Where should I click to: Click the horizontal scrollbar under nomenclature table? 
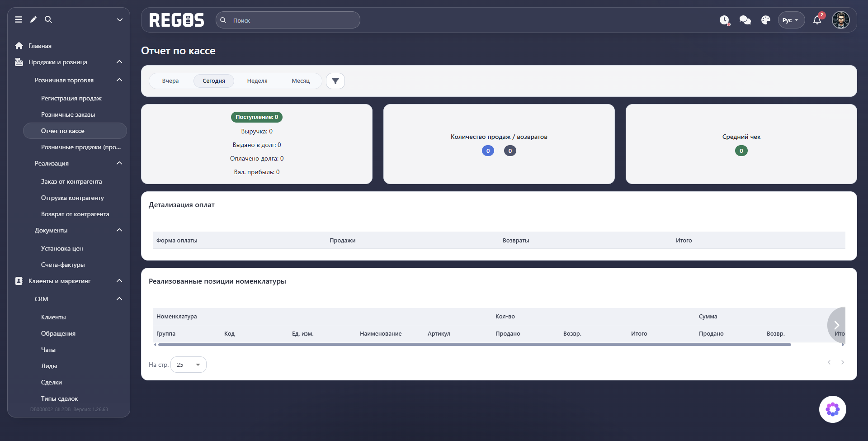pyautogui.click(x=474, y=345)
